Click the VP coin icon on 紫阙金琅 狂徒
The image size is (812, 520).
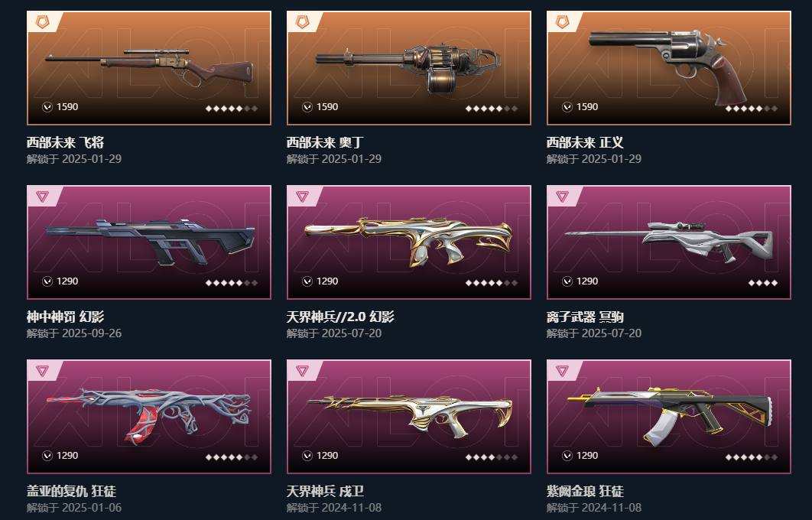(567, 456)
